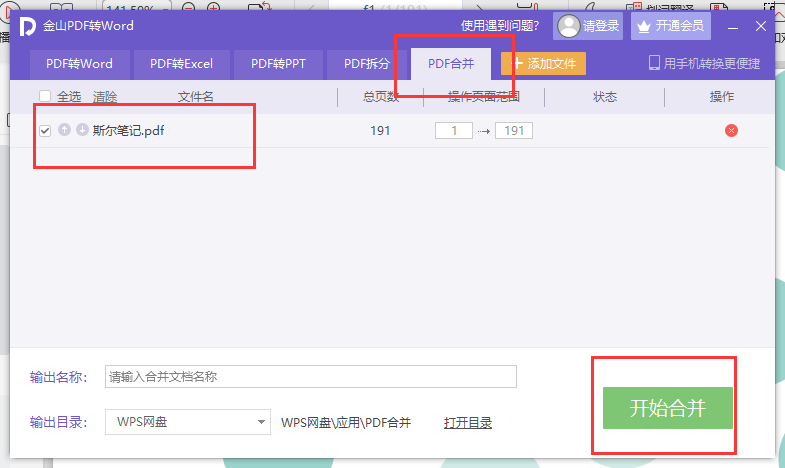Click the 用手机转换更便捷 phone icon
Screen dimensions: 785x468
[655, 63]
